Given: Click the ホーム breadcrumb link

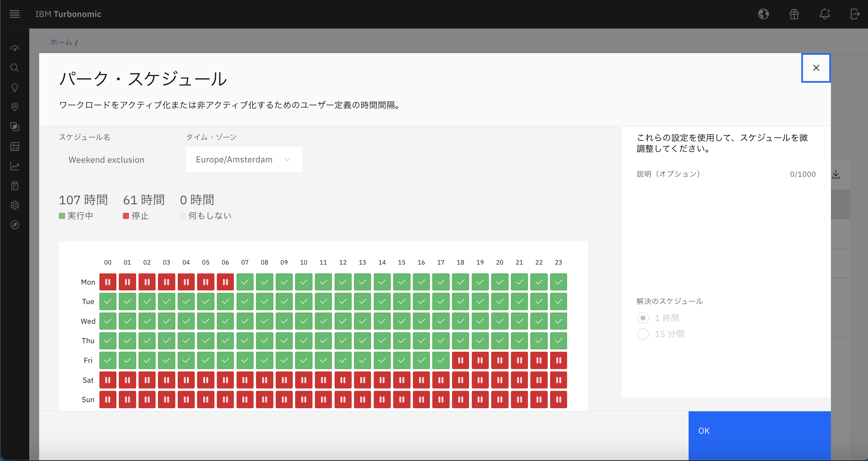Looking at the screenshot, I should click(61, 42).
